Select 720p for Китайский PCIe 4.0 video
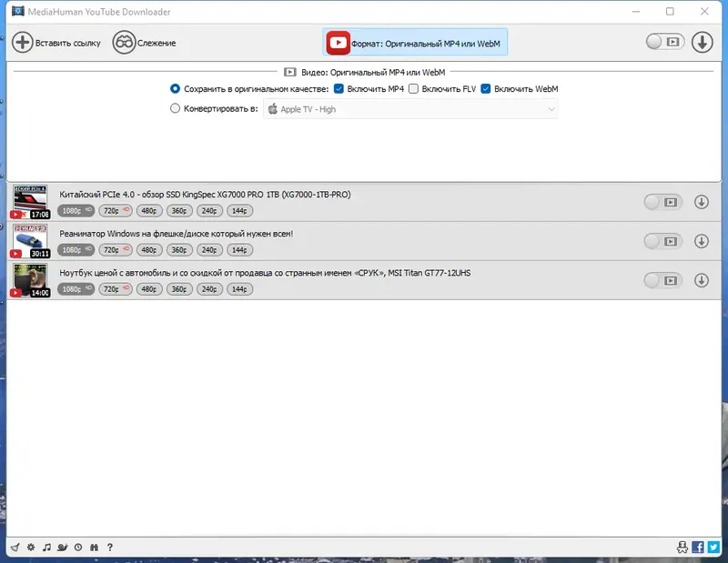728x563 pixels. (116, 211)
